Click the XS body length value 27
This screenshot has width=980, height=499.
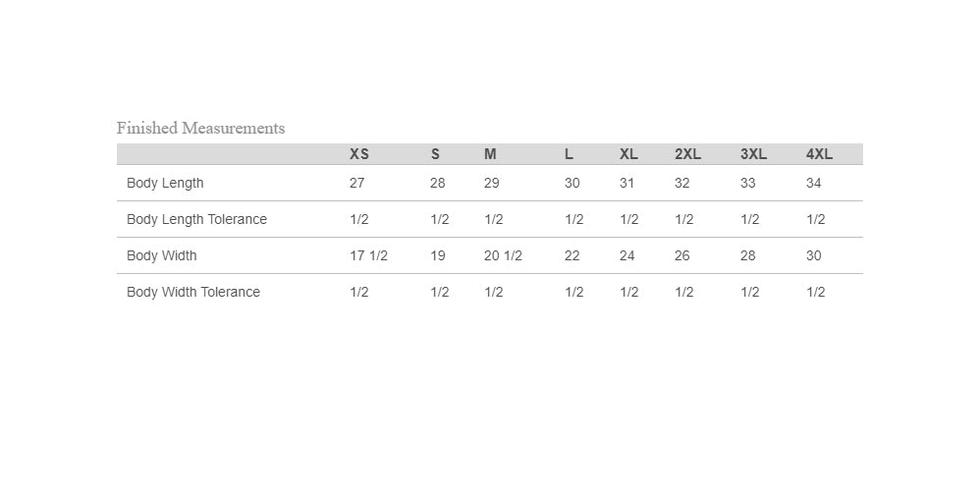[x=356, y=184]
